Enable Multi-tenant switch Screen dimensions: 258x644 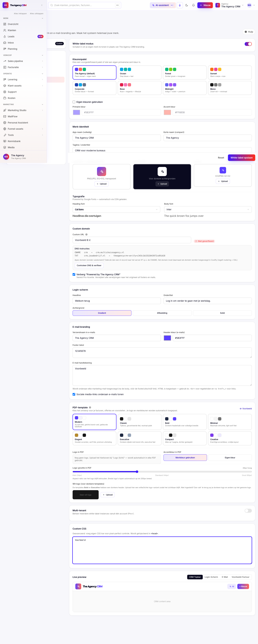click(x=248, y=511)
